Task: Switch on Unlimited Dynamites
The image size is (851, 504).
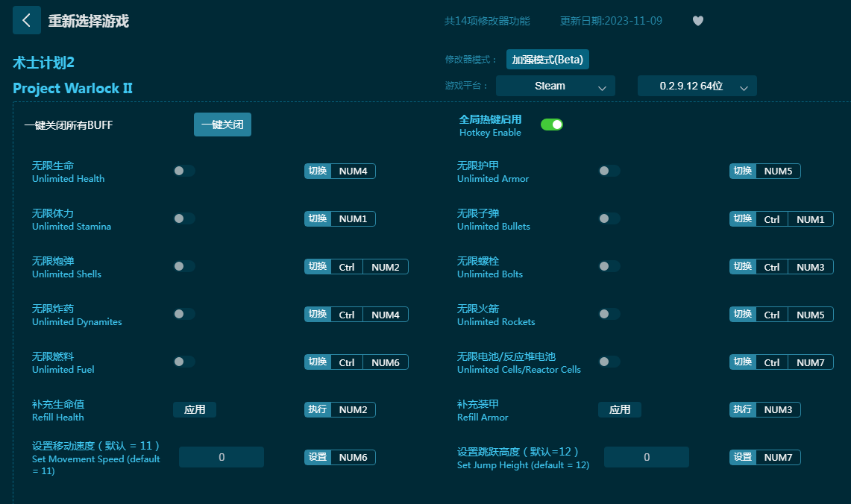Action: (x=184, y=314)
